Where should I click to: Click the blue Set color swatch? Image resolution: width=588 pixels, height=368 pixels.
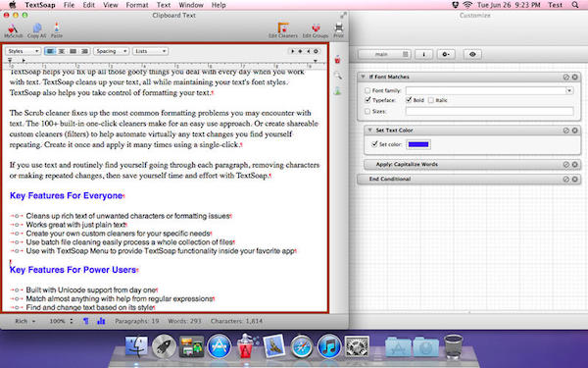tap(418, 144)
